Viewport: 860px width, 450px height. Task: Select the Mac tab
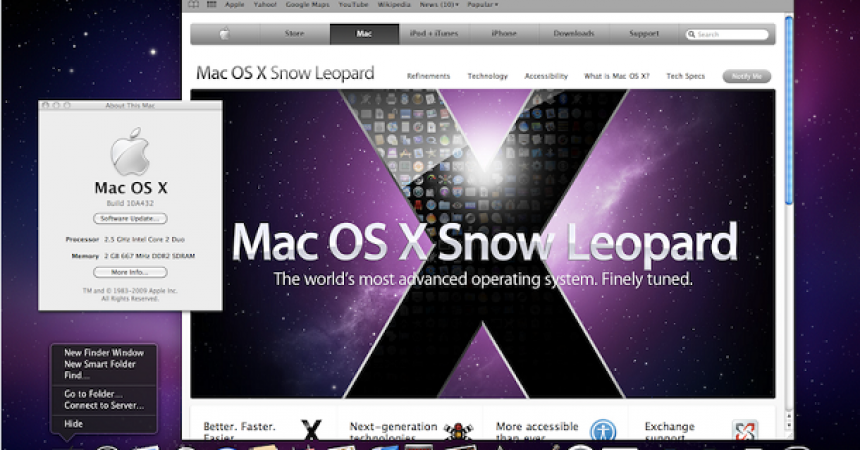(364, 34)
